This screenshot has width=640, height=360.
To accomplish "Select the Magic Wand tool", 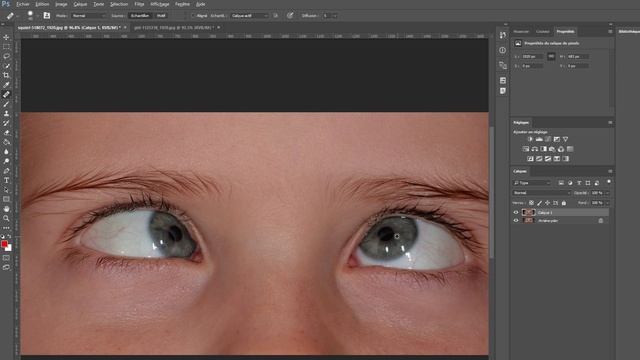I will (6, 66).
